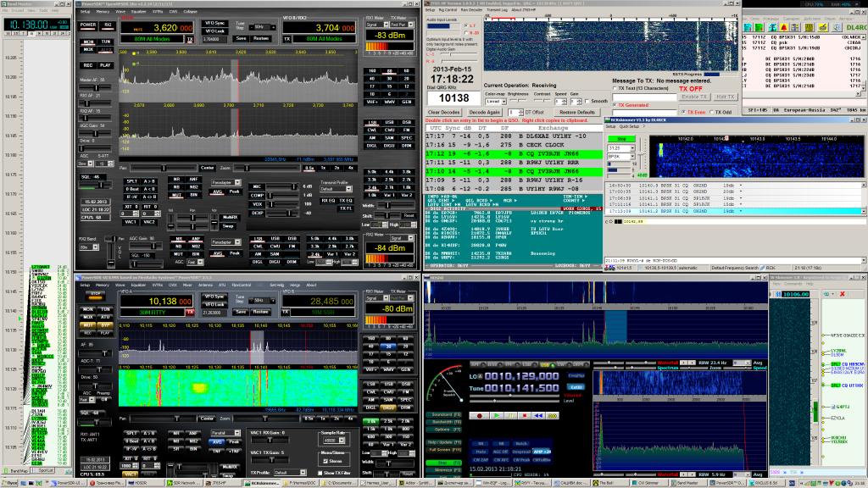Screen dimensions: 868x488
Task: Click the green Stop button in RCKskimmer
Action: click(x=621, y=137)
